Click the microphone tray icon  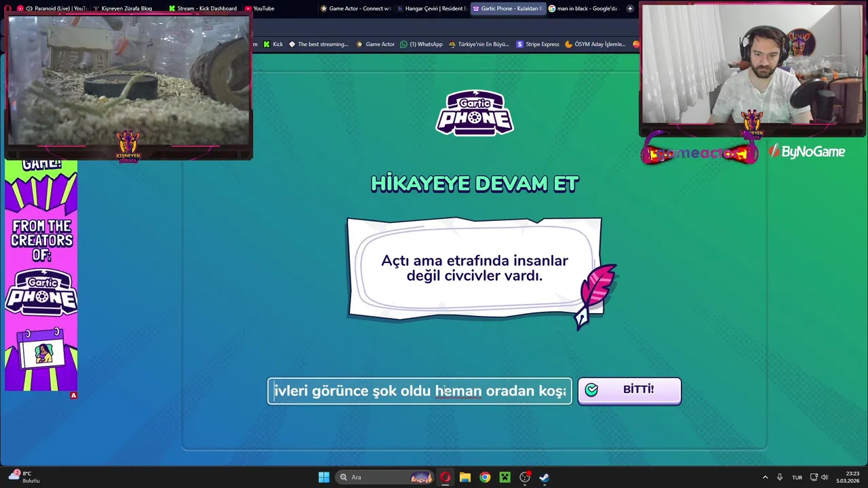pyautogui.click(x=780, y=477)
